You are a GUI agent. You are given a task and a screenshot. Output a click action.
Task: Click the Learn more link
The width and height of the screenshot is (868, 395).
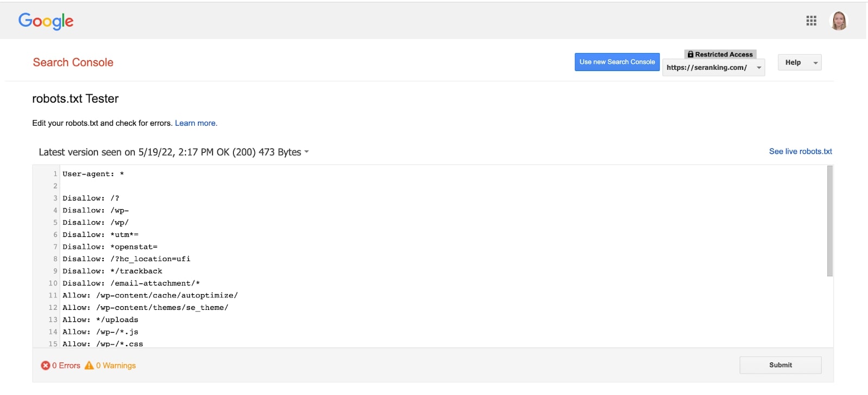[x=196, y=123]
